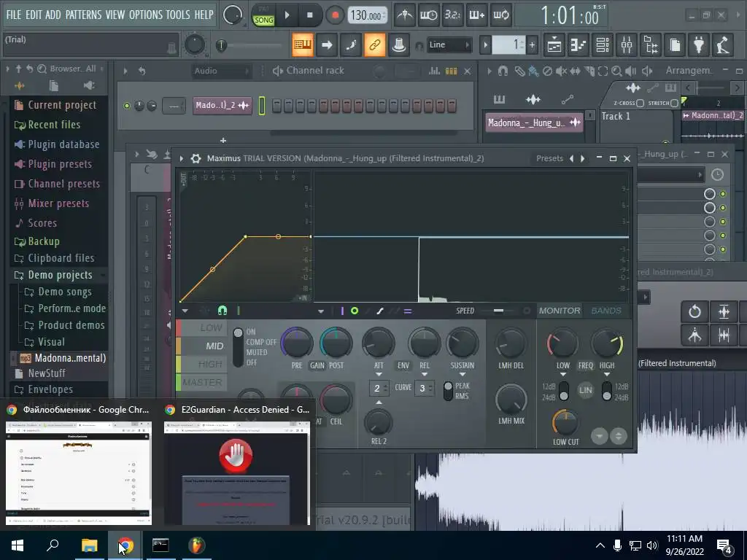Select Madonna..mental) mp3 file in browser
Viewport: 747px width, 560px height.
(69, 357)
